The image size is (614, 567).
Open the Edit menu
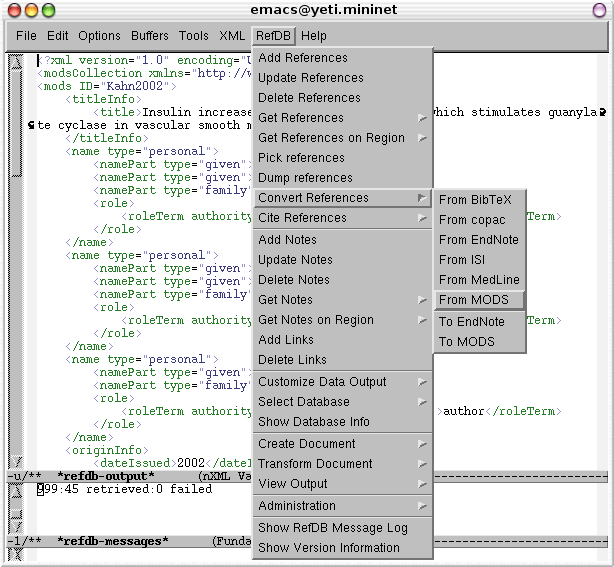(x=58, y=36)
